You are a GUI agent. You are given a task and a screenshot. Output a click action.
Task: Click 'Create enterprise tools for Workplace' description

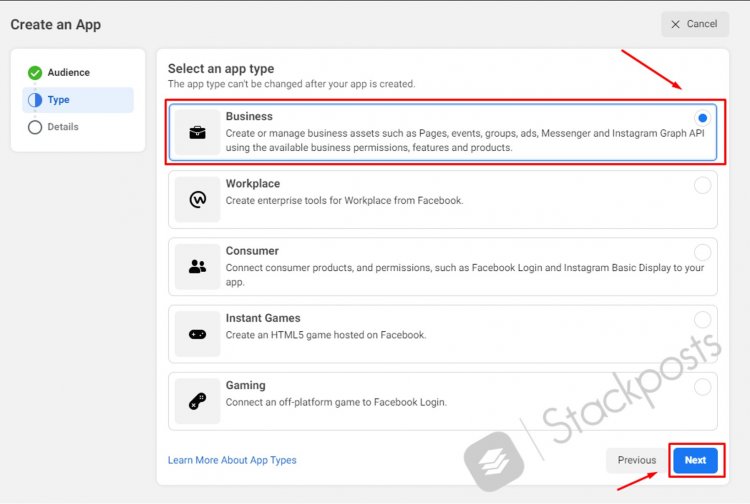[x=344, y=200]
